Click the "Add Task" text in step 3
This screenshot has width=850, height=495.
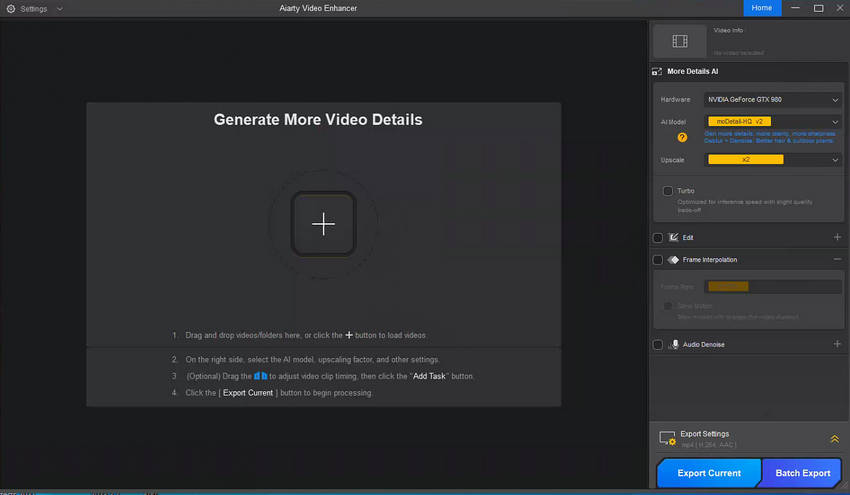(x=429, y=376)
